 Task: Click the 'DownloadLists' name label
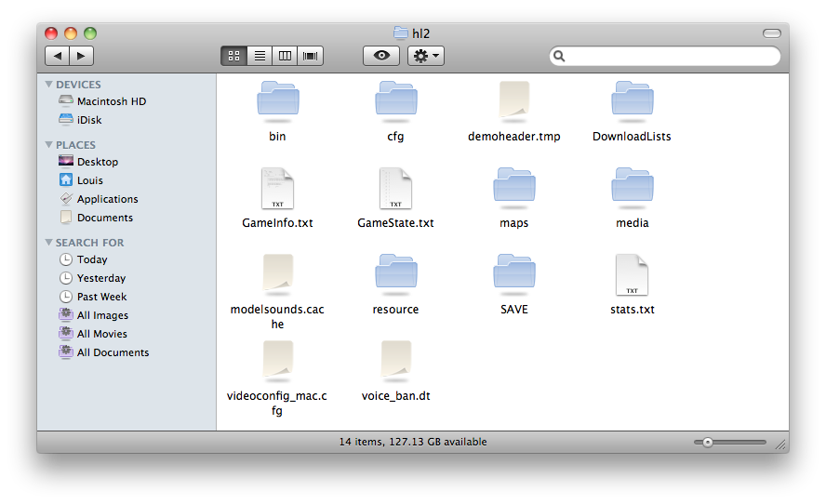(633, 137)
